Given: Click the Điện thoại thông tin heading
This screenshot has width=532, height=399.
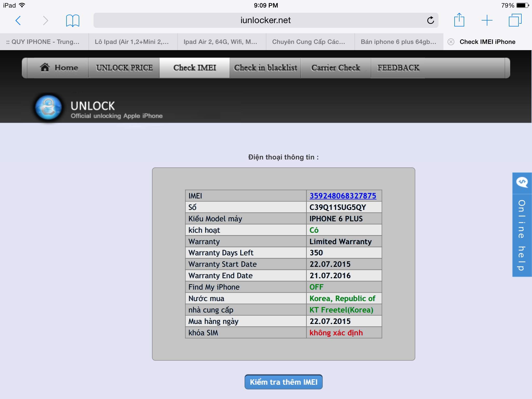Looking at the screenshot, I should click(x=283, y=157).
